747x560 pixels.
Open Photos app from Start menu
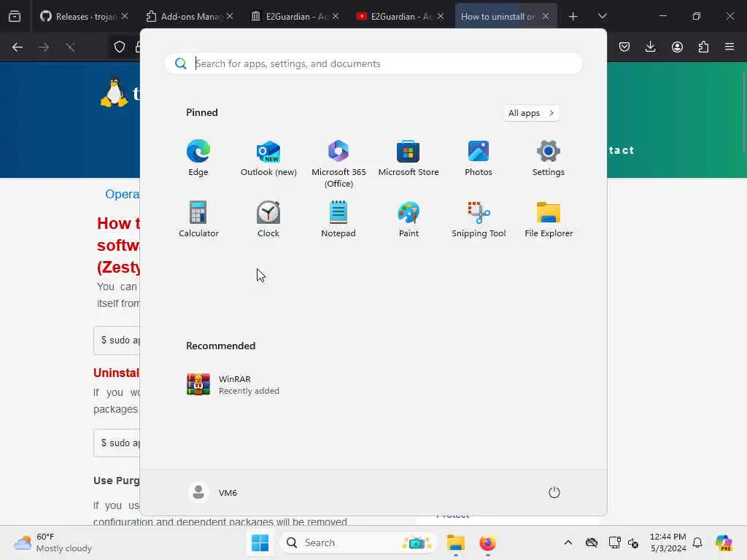coord(479,158)
